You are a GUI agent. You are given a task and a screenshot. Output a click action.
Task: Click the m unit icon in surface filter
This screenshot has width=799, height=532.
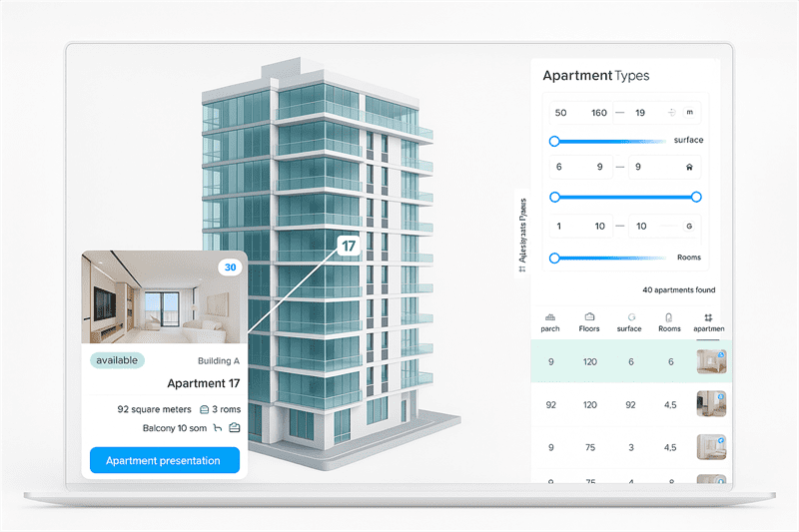[689, 113]
